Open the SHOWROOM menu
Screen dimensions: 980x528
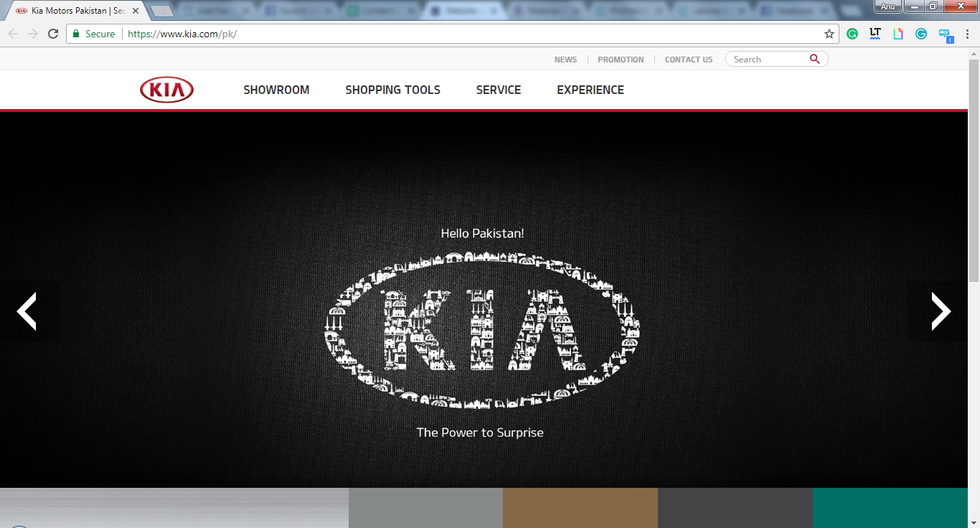[276, 90]
